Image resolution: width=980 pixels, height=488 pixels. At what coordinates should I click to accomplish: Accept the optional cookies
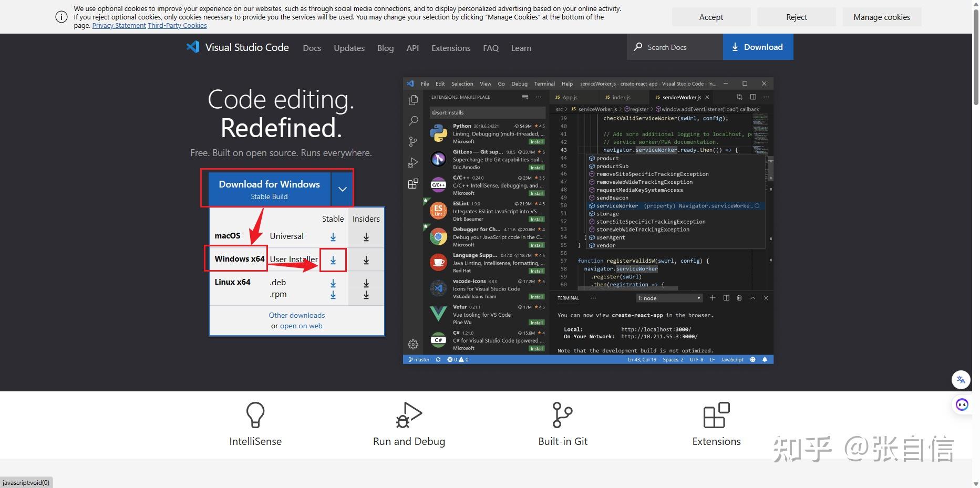pyautogui.click(x=711, y=17)
